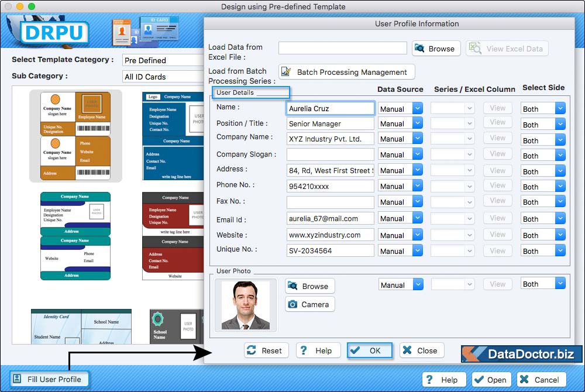Screen dimensions: 585x392
Task: Click the question mark icon on bottom Help
Action: click(x=429, y=380)
